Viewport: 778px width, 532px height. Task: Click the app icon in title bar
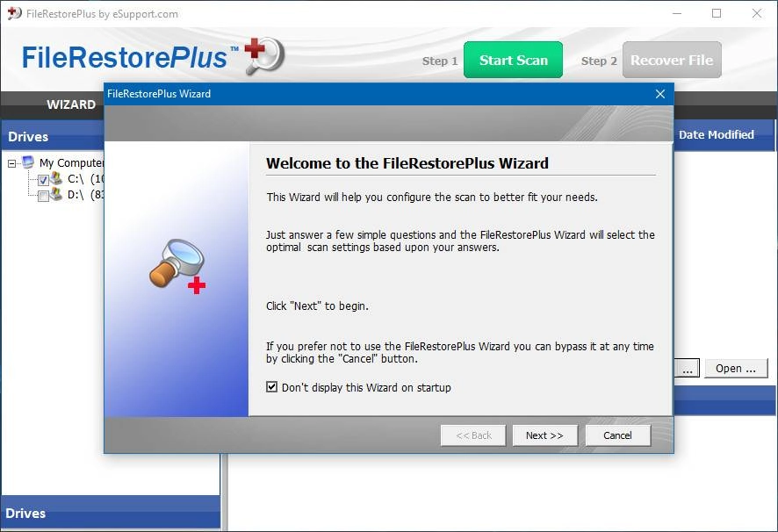14,13
